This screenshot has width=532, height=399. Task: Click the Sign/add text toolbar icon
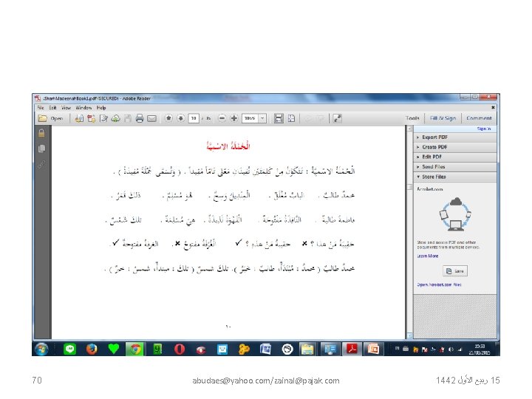103,118
